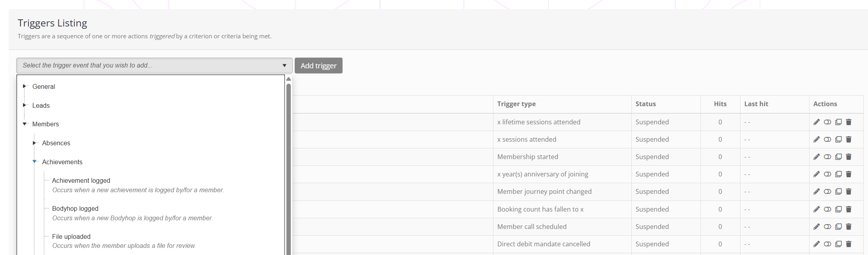Image resolution: width=868 pixels, height=255 pixels.
Task: Click pencil icon for 'x year(s) anniversary of joining'
Action: [x=816, y=174]
